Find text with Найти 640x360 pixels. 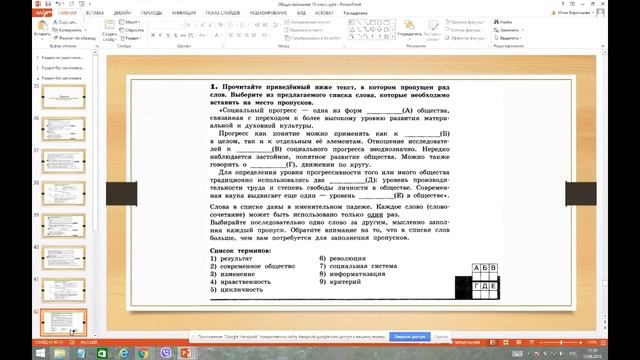(503, 22)
